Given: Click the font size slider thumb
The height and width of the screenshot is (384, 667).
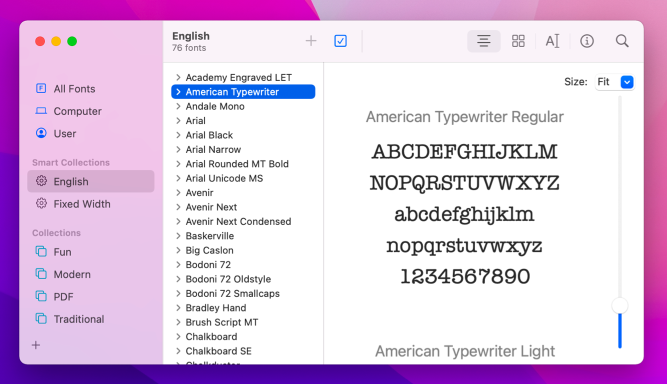Looking at the screenshot, I should [x=620, y=305].
